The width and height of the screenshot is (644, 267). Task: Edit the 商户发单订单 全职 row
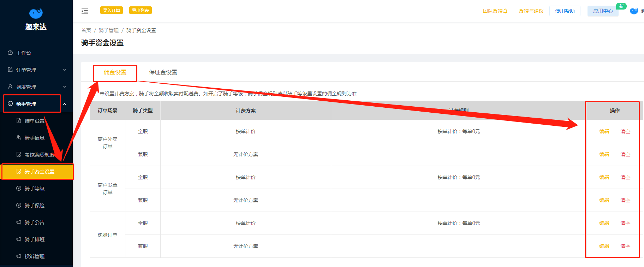coord(604,177)
